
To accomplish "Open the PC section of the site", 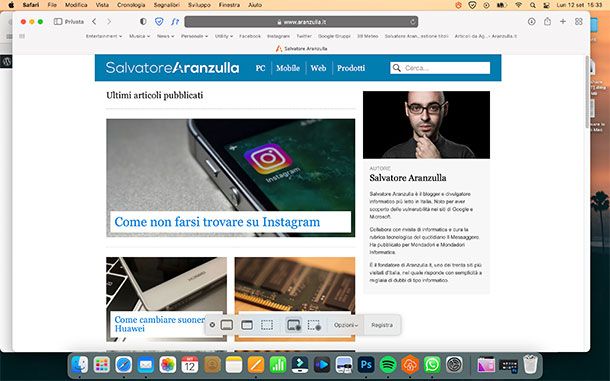I will (260, 68).
